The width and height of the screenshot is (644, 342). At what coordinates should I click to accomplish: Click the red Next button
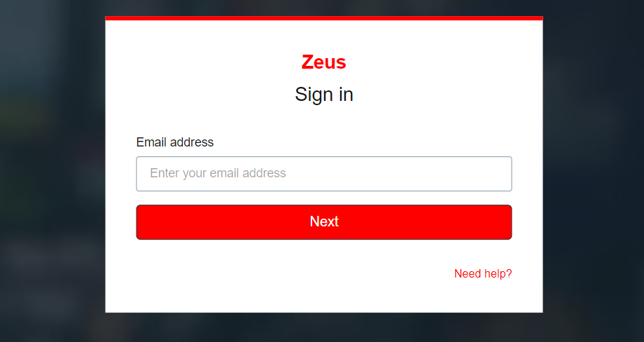click(323, 222)
